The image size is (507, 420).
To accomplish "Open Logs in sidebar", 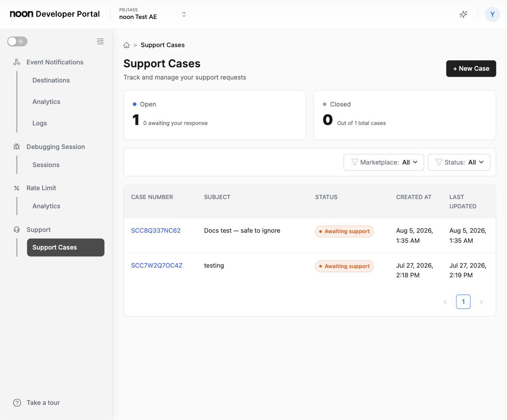I will coord(40,123).
